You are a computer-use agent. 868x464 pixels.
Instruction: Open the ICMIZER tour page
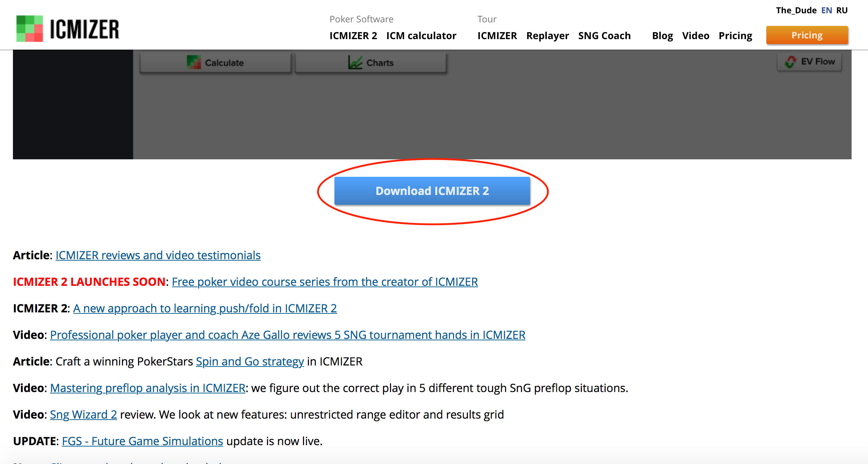click(497, 36)
